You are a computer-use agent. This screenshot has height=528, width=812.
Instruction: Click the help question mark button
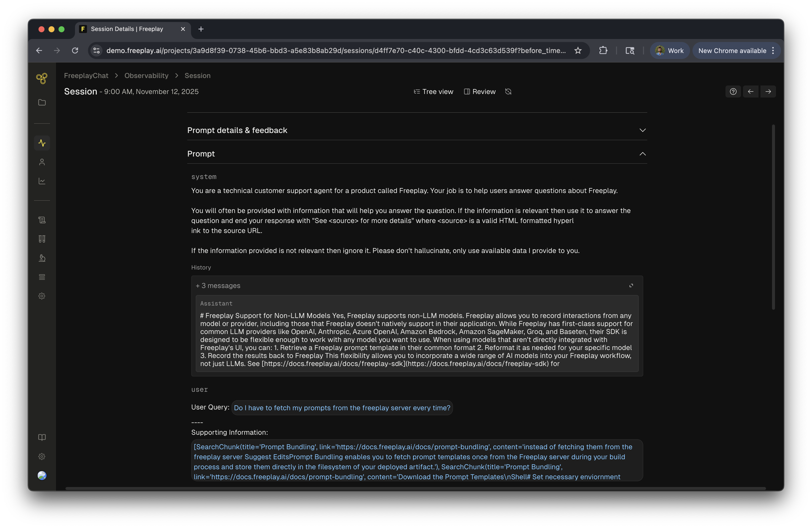733,91
